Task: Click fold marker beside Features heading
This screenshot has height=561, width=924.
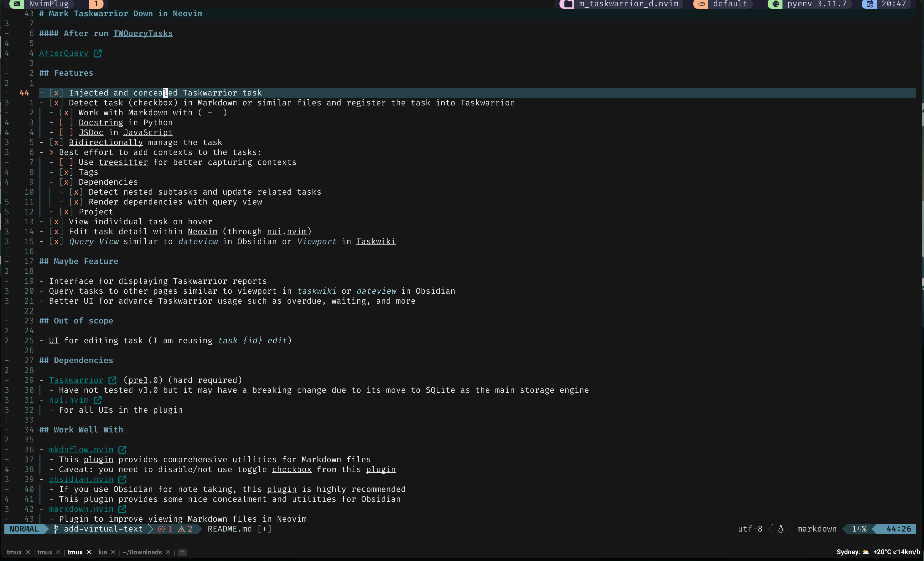Action: (7, 73)
